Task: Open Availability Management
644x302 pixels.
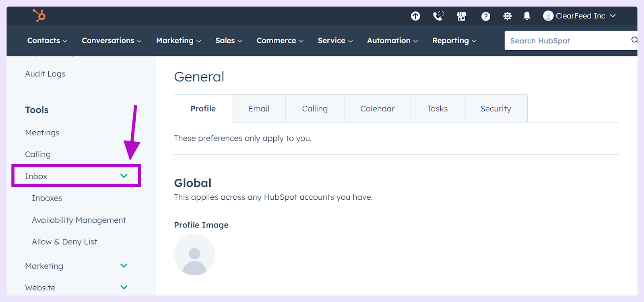Action: tap(79, 220)
